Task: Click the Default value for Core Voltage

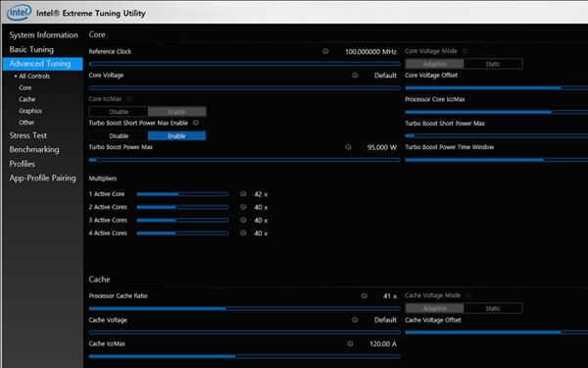Action: click(385, 76)
